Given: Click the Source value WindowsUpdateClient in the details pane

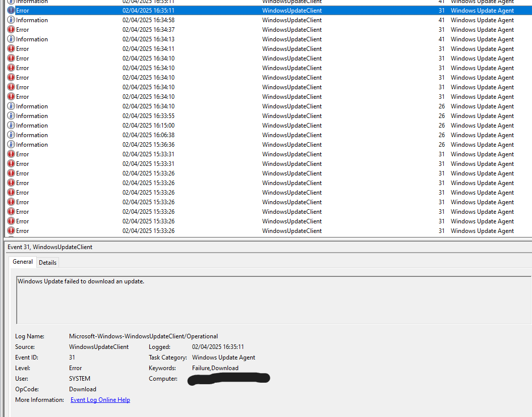Looking at the screenshot, I should tap(99, 347).
